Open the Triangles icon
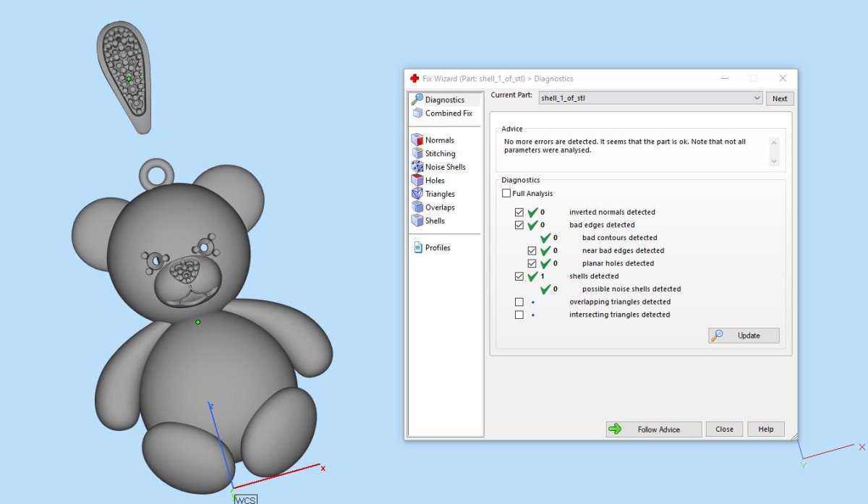Image resolution: width=868 pixels, height=504 pixels. click(x=417, y=194)
